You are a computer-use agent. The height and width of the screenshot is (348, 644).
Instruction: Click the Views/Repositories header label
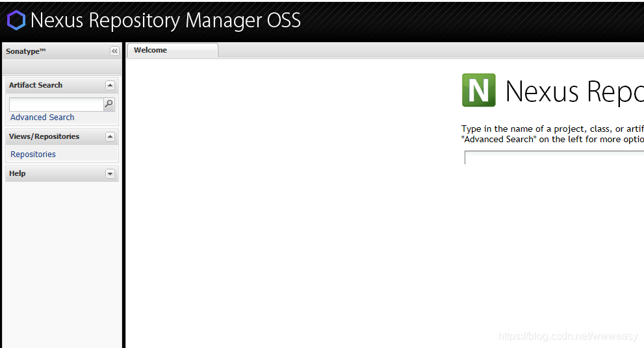44,136
